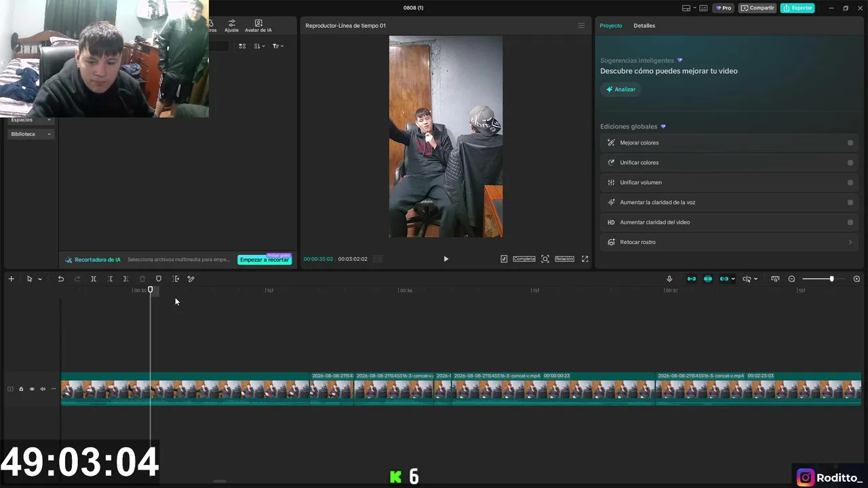Expand the Retocar rostro option arrow
Image resolution: width=868 pixels, height=488 pixels.
850,242
